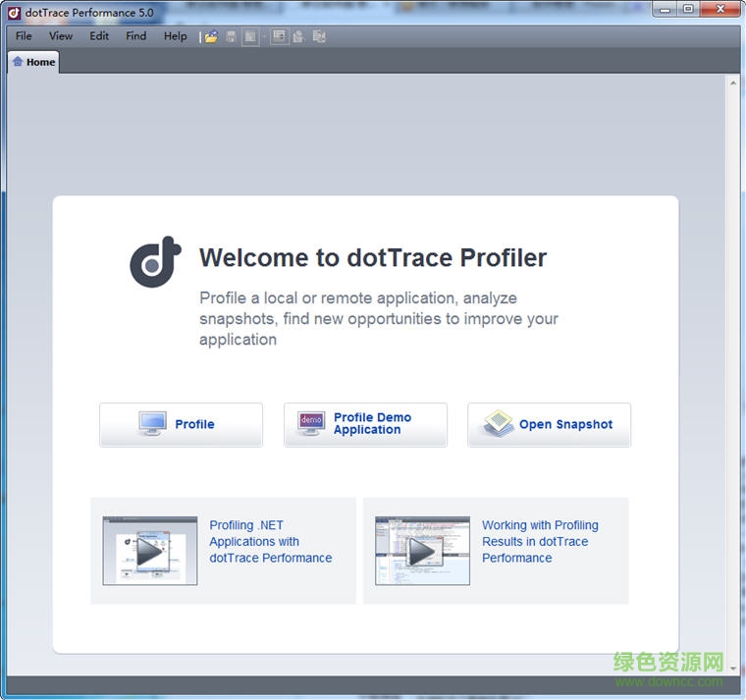Open the Help menu
746x700 pixels.
(x=175, y=36)
